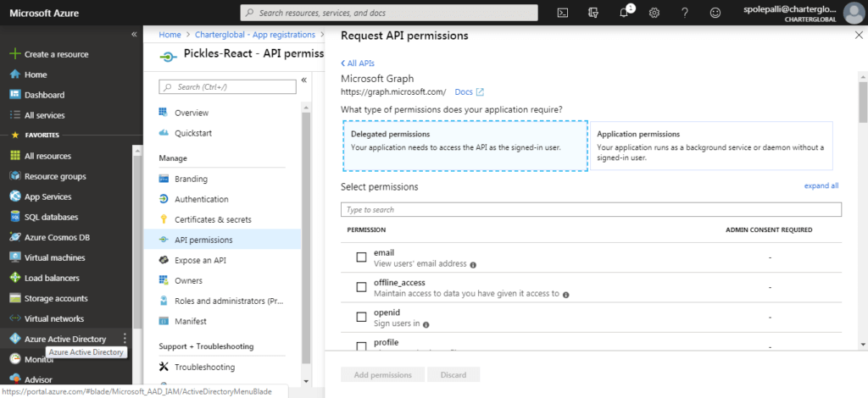Click the Add permissions button
Image resolution: width=868 pixels, height=398 pixels.
point(383,375)
